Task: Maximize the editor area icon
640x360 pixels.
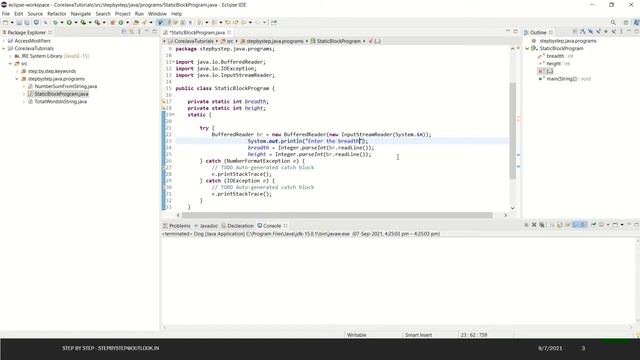Action: (x=515, y=31)
